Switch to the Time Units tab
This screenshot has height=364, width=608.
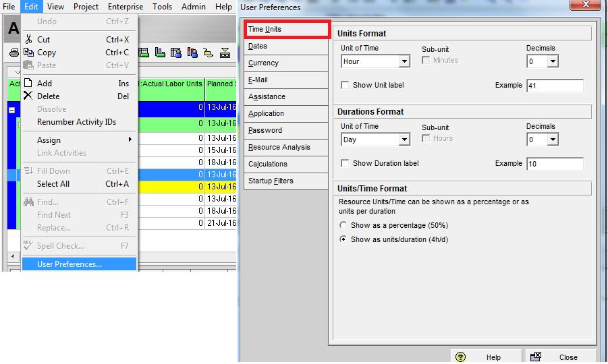click(x=287, y=29)
